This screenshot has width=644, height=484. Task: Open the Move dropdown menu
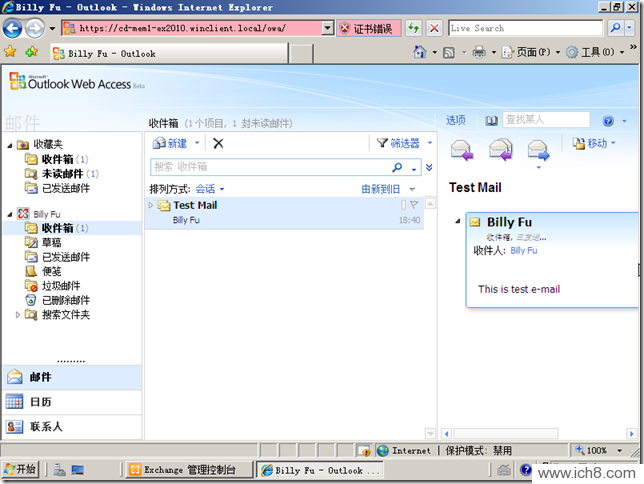594,143
